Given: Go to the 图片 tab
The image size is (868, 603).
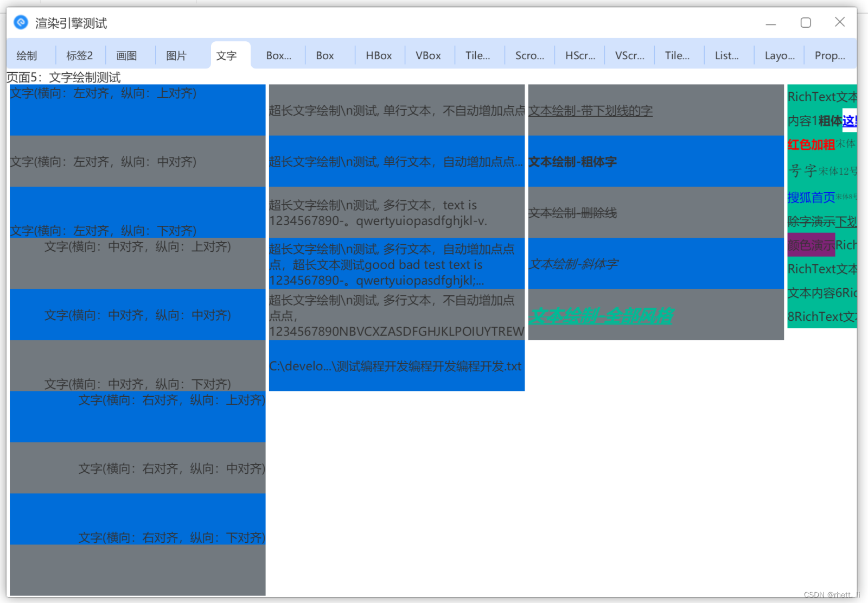Looking at the screenshot, I should click(177, 55).
